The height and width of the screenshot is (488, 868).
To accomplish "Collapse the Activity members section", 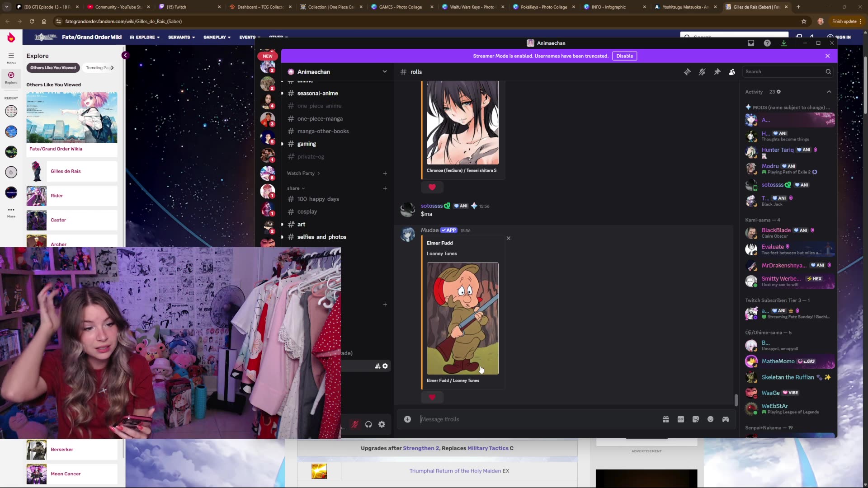I will [x=829, y=91].
